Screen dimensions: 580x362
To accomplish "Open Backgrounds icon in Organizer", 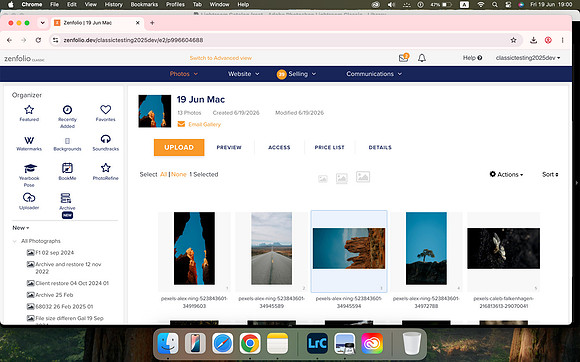I will coord(67,141).
